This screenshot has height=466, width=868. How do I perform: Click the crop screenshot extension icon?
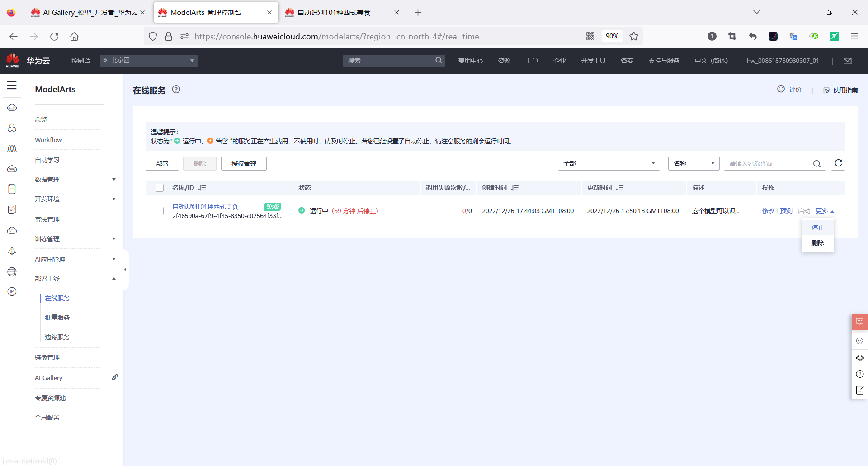732,36
